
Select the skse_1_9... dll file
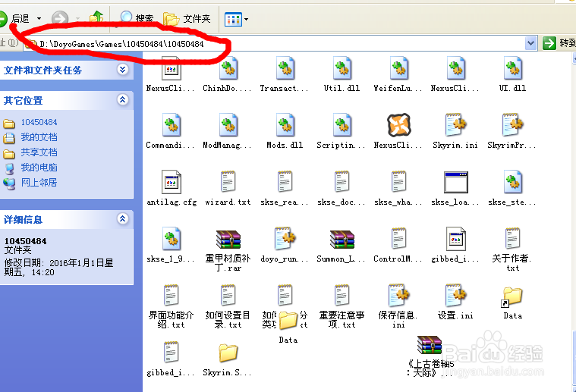tap(171, 245)
